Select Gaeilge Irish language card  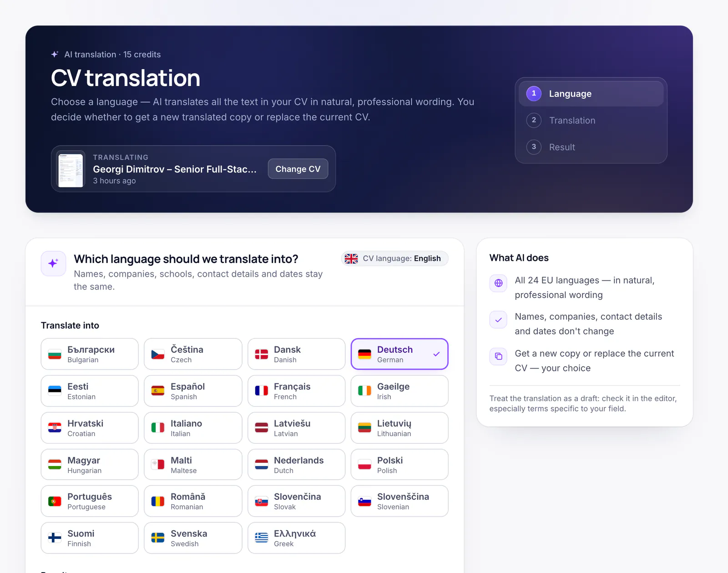click(x=399, y=391)
